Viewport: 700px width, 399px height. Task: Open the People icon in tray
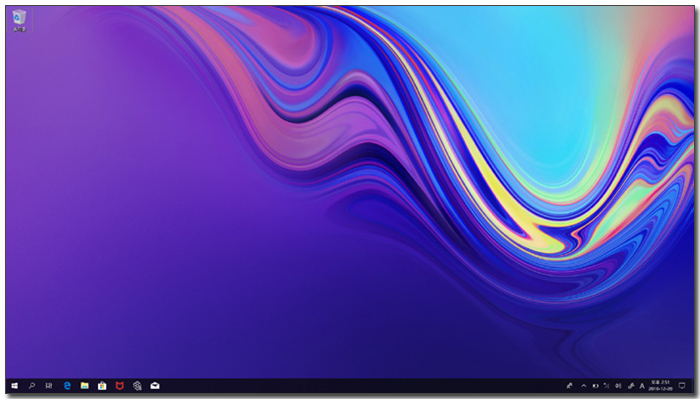click(x=570, y=386)
